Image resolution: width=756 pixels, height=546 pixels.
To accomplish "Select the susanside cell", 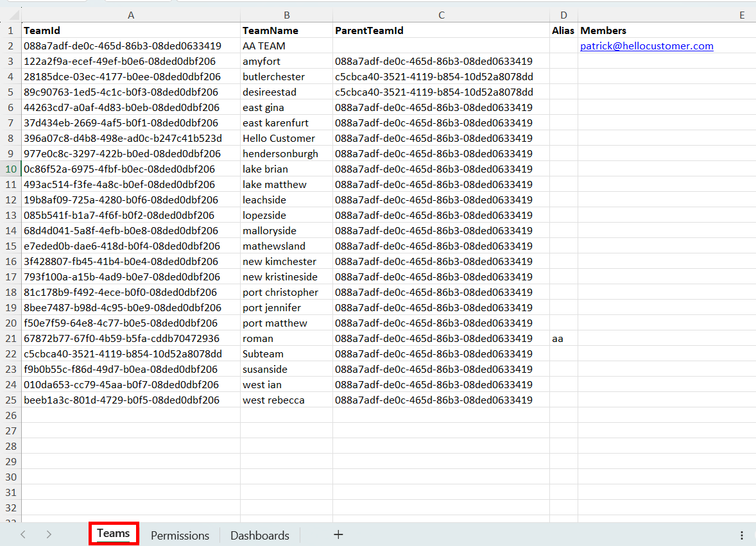I will pyautogui.click(x=286, y=369).
